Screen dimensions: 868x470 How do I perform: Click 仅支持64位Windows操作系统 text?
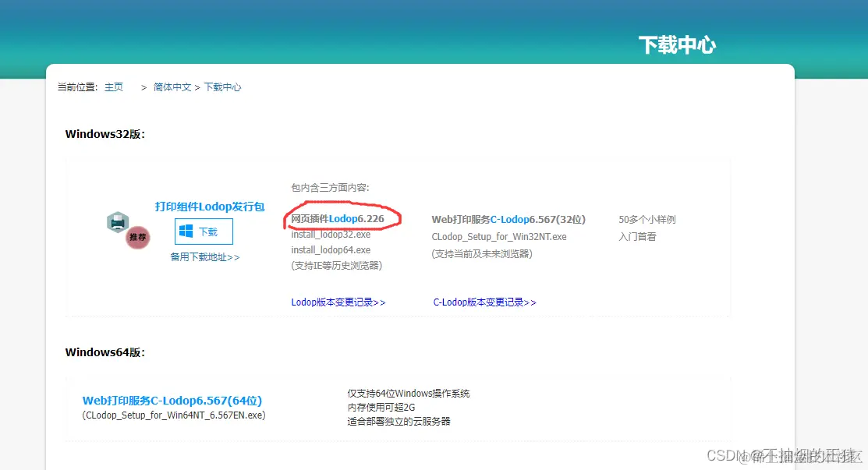(409, 393)
